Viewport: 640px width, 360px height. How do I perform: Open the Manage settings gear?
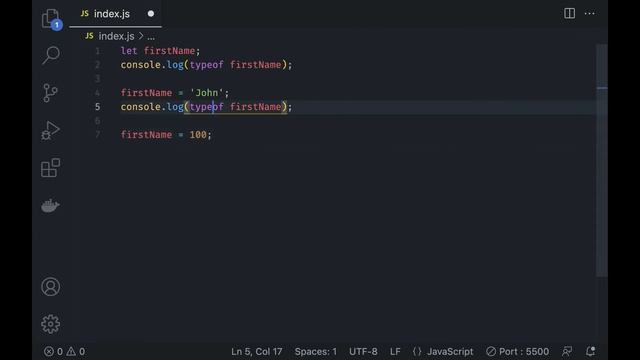tap(51, 324)
